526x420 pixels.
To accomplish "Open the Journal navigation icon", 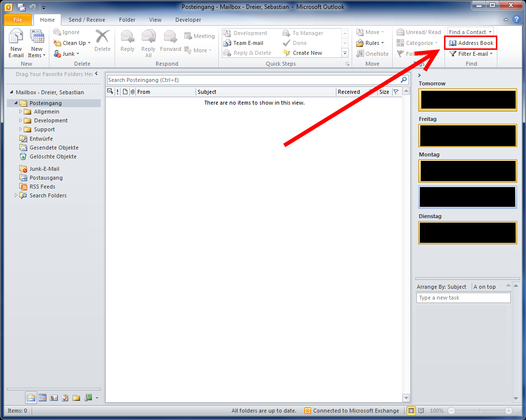I will click(88, 397).
